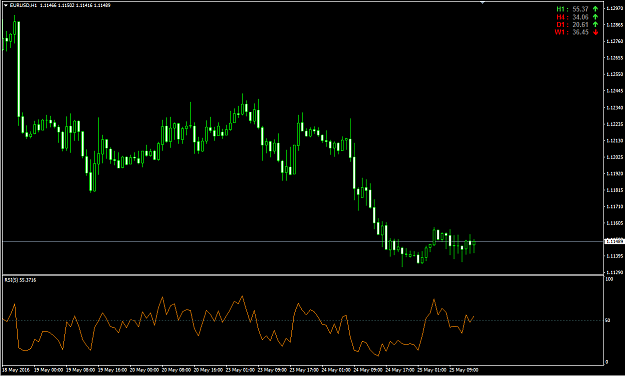Click the green up arrow beside H4
This screenshot has height=376, width=625.
[596, 17]
